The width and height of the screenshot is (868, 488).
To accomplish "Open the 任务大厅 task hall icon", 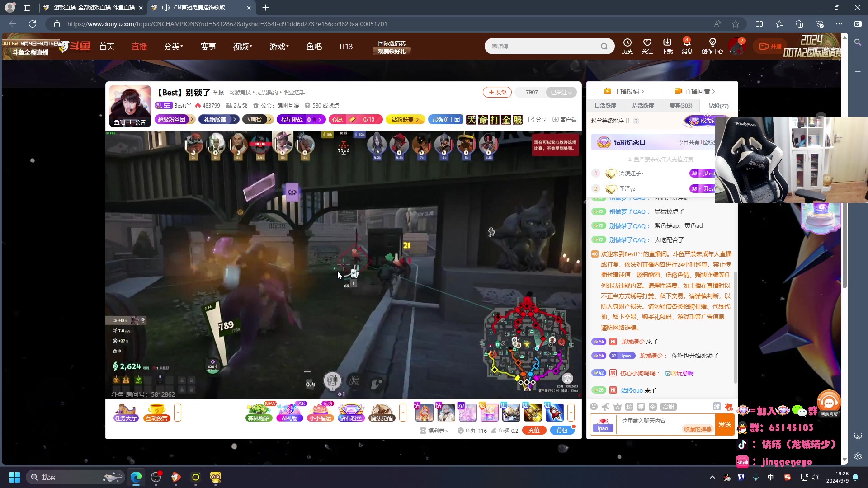I will pyautogui.click(x=126, y=412).
